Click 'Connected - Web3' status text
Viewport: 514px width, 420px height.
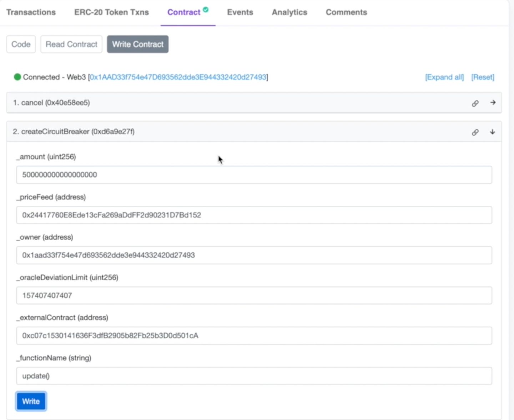[54, 77]
